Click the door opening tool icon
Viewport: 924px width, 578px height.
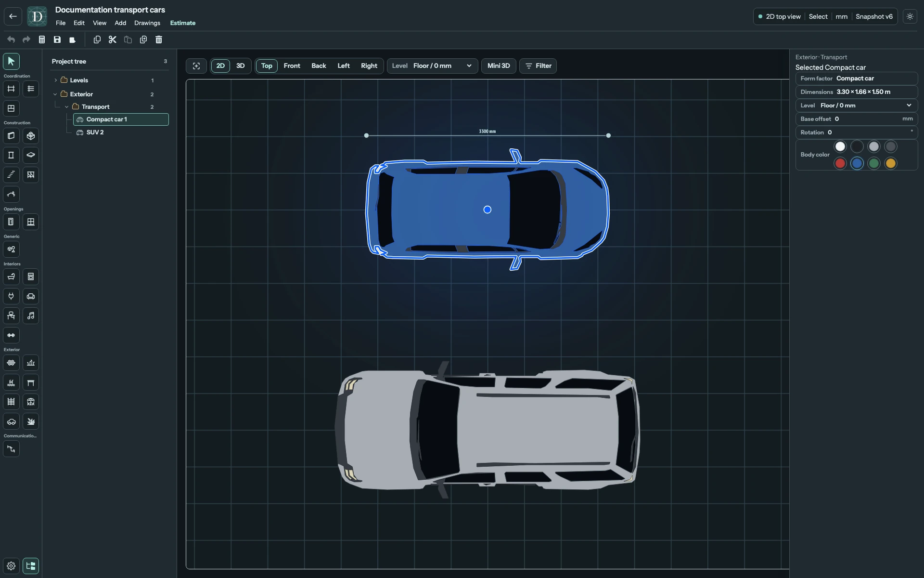click(11, 222)
